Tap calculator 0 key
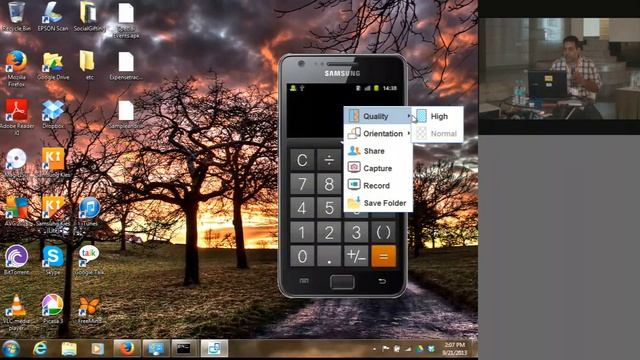 302,256
